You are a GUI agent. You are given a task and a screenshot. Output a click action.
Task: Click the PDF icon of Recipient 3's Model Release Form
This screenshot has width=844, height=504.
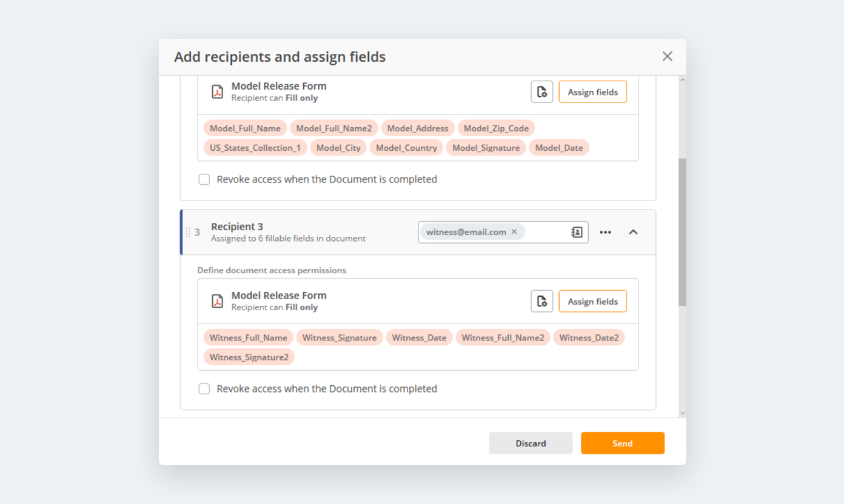[x=217, y=301]
